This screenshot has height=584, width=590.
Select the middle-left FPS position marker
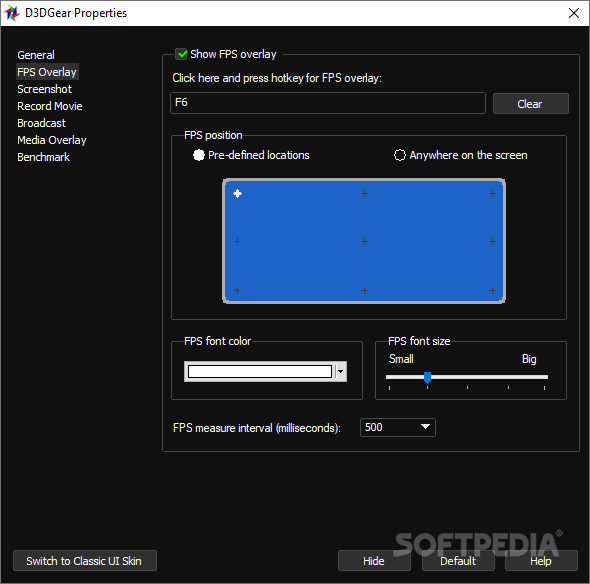237,242
